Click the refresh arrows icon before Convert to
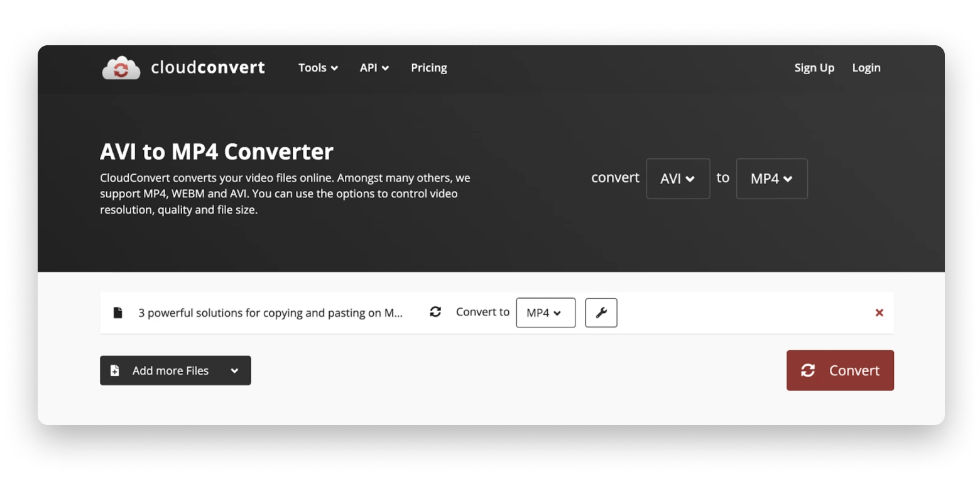Screen dimensions: 980x479 (435, 312)
